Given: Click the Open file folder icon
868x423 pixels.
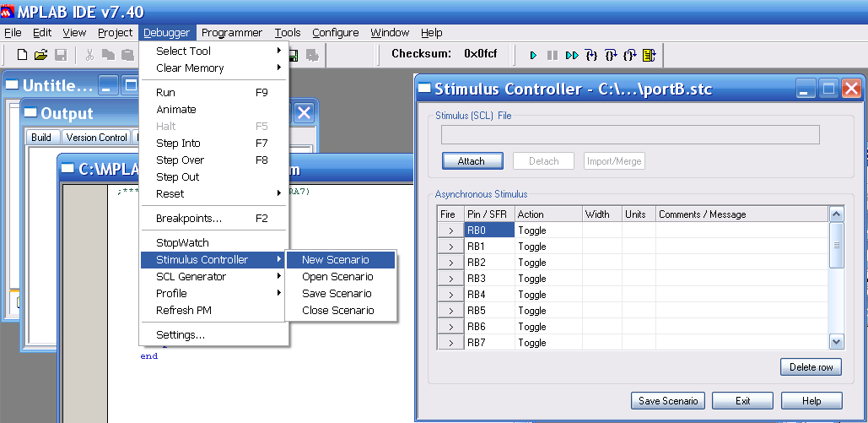Looking at the screenshot, I should tap(41, 55).
